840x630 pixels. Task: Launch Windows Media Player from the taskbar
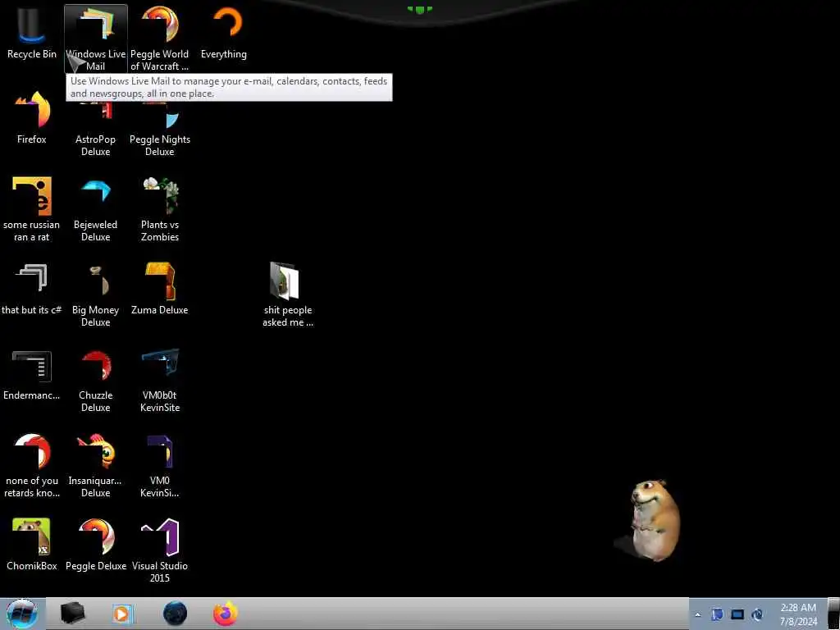[122, 614]
